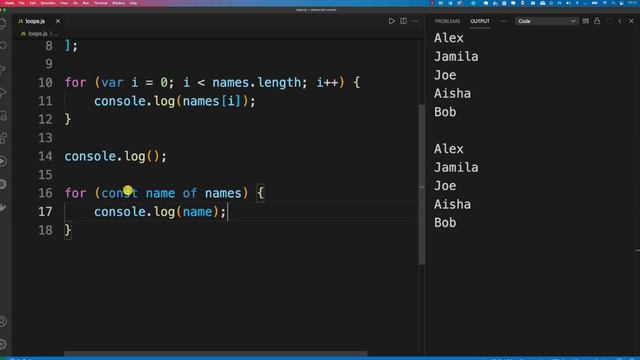The image size is (640, 360).
Task: Select the loops.js editor tab
Action: click(35, 21)
